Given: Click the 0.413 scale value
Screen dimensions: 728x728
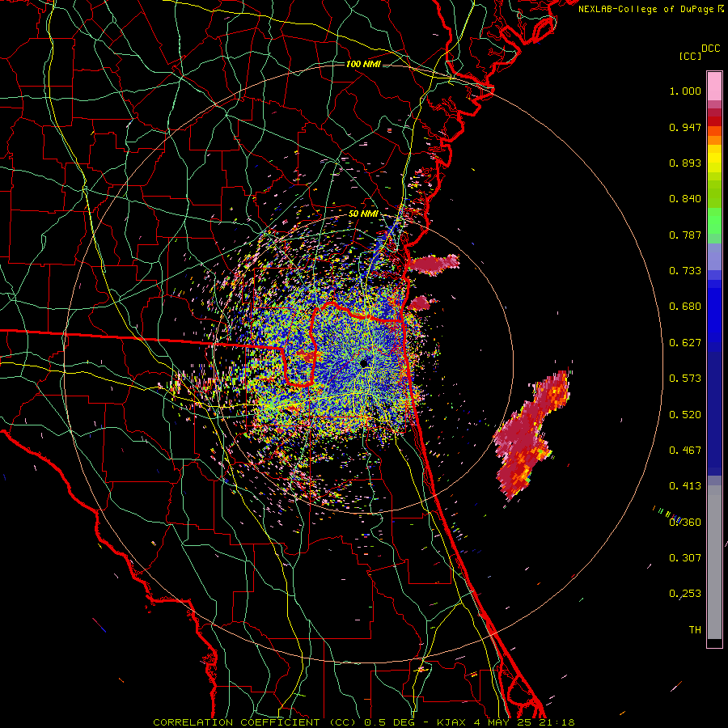Looking at the screenshot, I should pyautogui.click(x=685, y=486).
